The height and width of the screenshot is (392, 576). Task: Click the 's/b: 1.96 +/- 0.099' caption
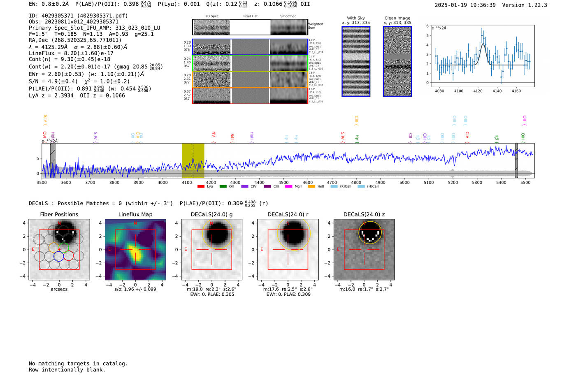tap(135, 289)
